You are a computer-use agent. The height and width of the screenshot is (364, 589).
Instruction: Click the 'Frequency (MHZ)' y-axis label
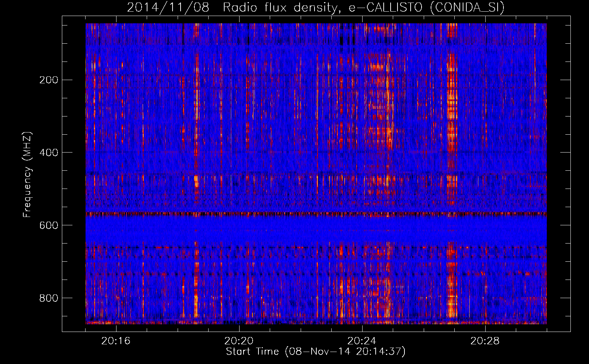click(27, 175)
